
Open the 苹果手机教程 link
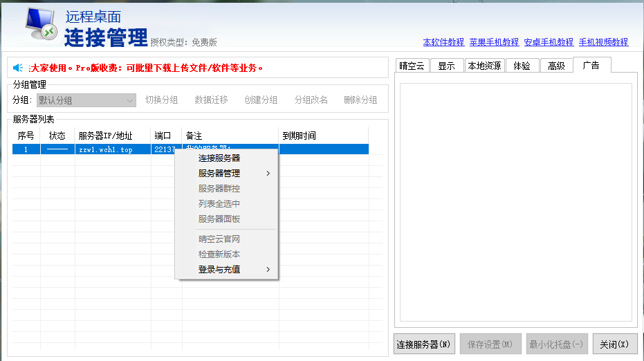494,42
